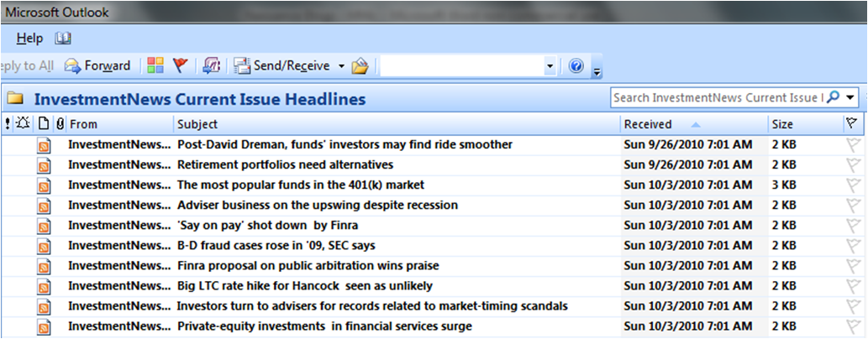Toggle flag on the Finra proposal row

(x=853, y=267)
